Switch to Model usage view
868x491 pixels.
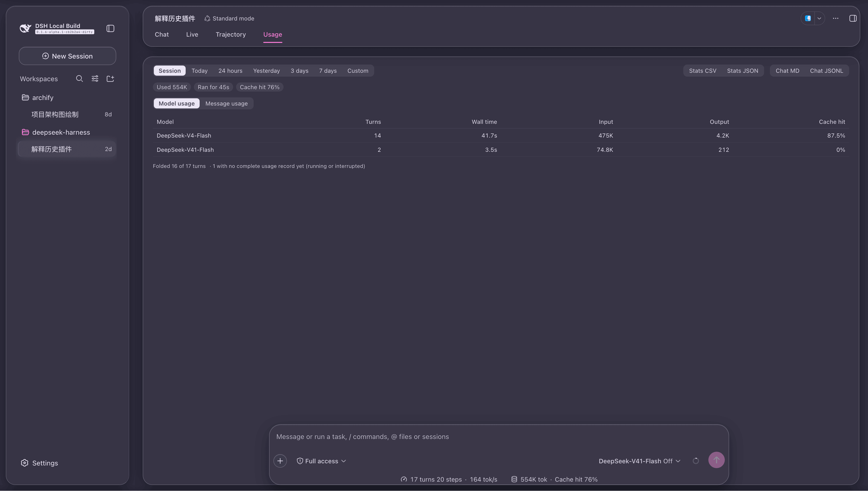pos(176,103)
